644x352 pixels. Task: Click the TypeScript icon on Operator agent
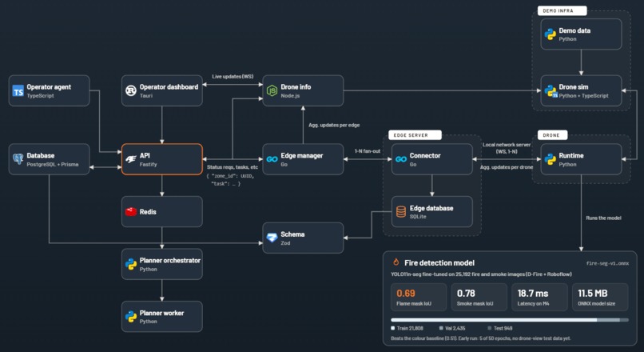click(x=18, y=91)
